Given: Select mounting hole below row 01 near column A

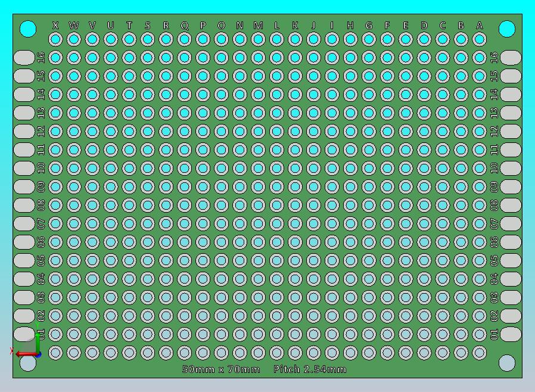Looking at the screenshot, I should (x=507, y=363).
